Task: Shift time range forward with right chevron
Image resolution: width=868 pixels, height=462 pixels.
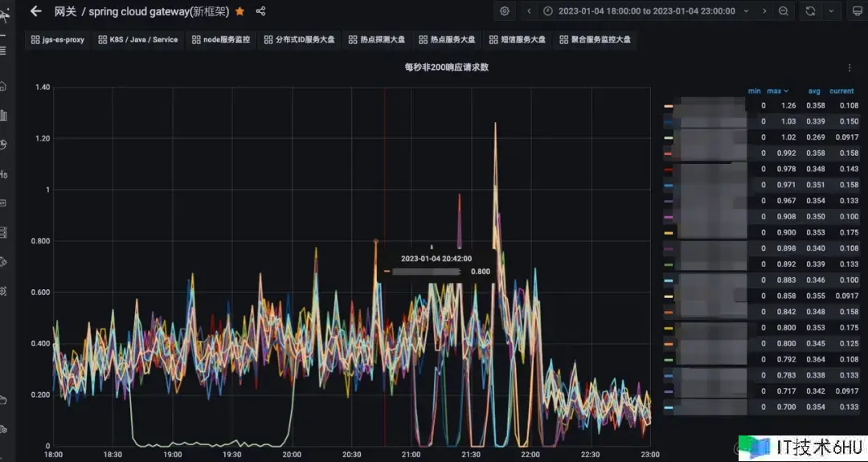Action: [764, 11]
